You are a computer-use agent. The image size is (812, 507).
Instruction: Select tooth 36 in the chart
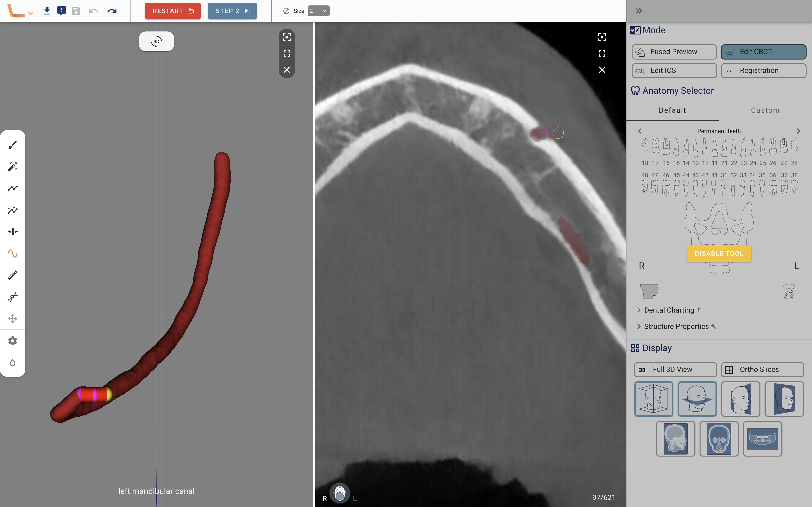click(x=773, y=187)
